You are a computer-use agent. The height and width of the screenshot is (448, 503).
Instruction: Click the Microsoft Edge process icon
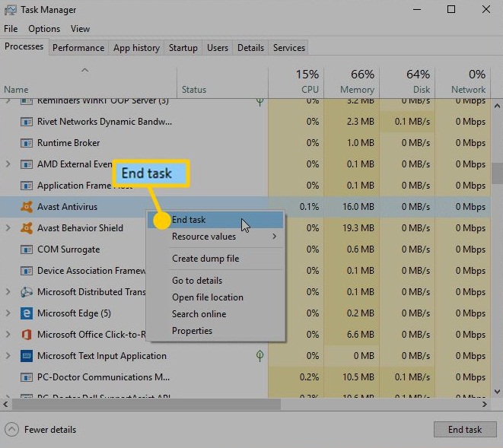pyautogui.click(x=26, y=313)
